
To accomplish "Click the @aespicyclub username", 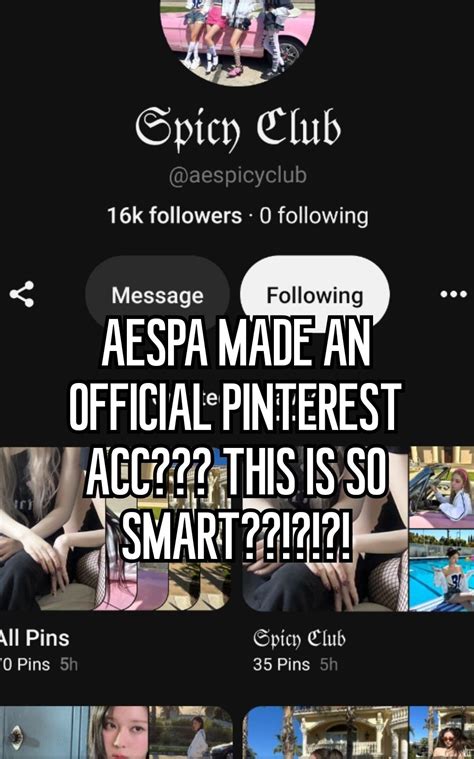I will pos(238,176).
